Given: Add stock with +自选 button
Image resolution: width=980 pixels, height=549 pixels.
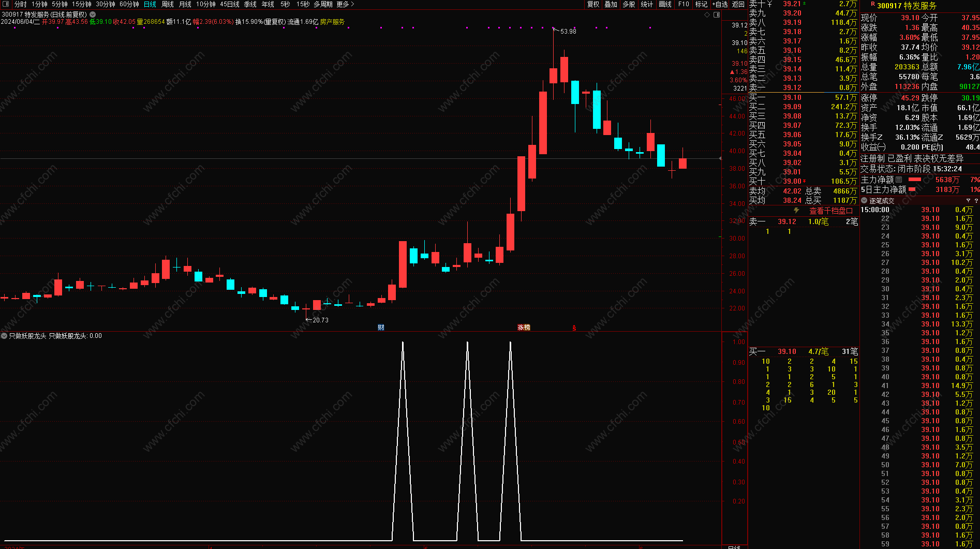Looking at the screenshot, I should pos(720,4).
